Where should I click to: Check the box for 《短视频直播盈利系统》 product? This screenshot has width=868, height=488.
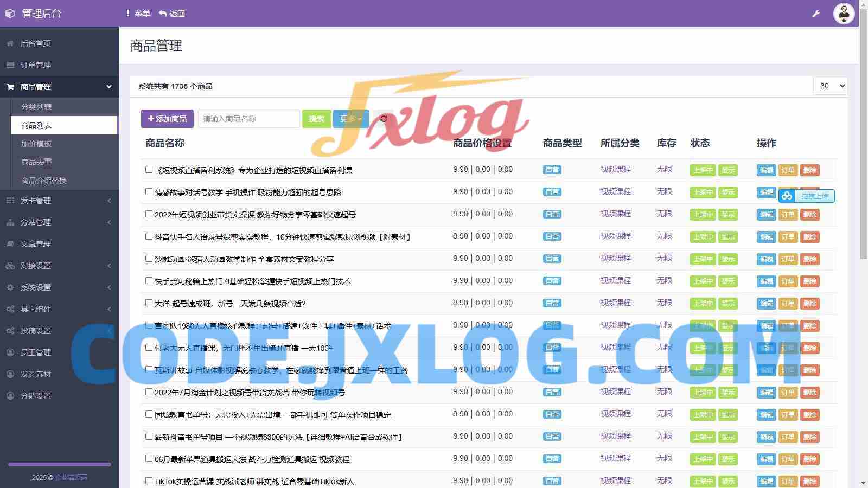pyautogui.click(x=149, y=170)
